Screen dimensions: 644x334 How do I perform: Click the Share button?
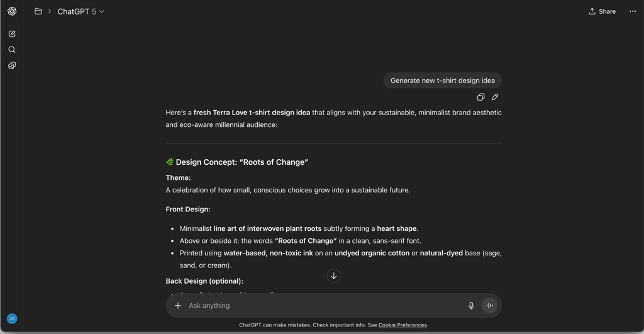pos(602,11)
